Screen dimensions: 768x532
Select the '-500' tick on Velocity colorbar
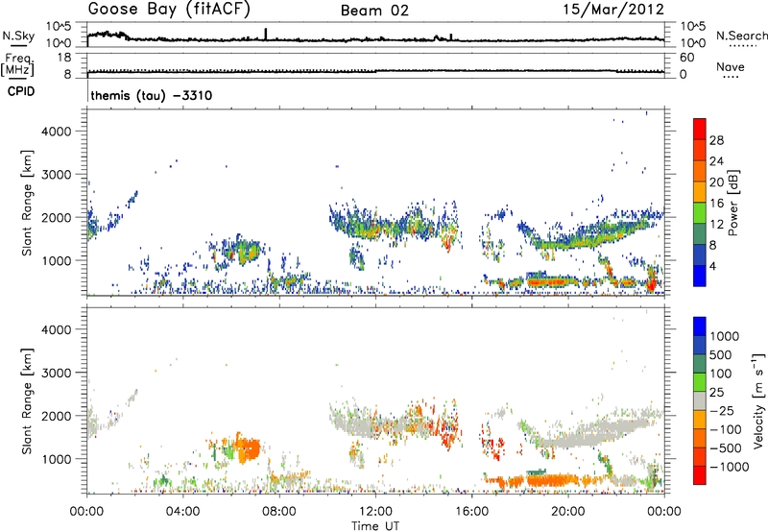click(x=726, y=447)
